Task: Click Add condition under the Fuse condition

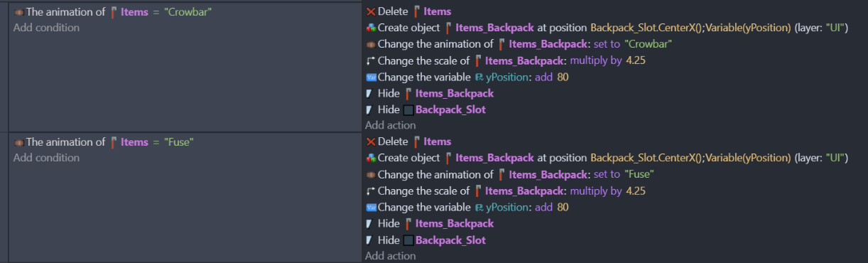Action: [46, 158]
